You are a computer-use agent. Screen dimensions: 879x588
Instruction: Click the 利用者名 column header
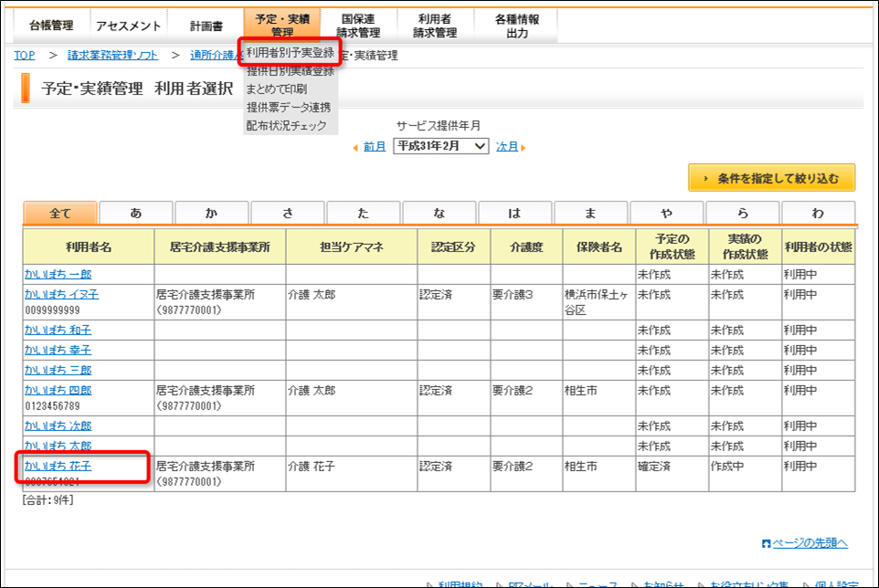89,247
